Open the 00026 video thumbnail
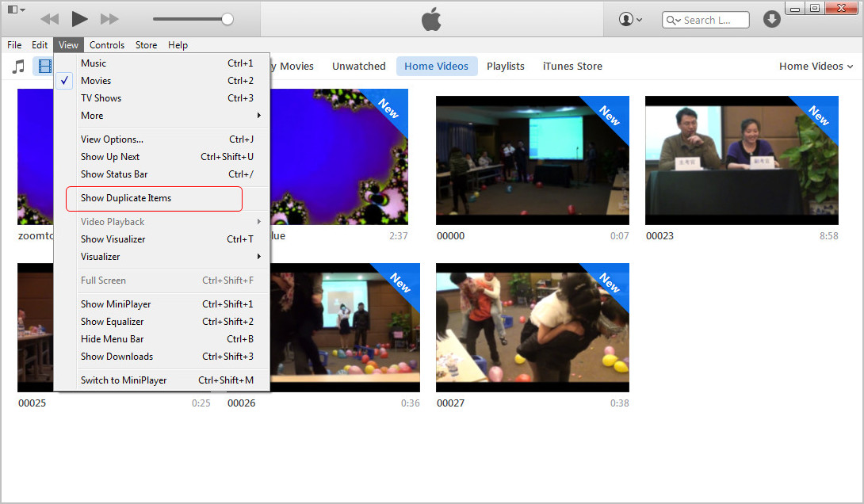Image resolution: width=864 pixels, height=504 pixels. [345, 328]
